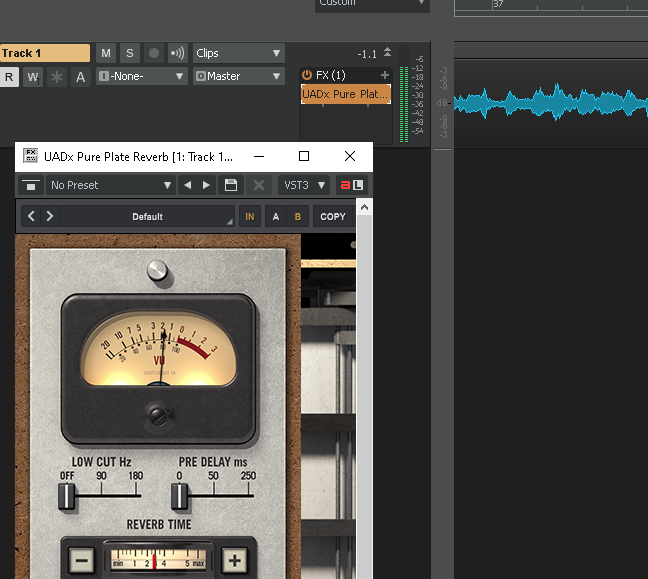Save preset with floppy disk icon
Screen dimensions: 648x579
(231, 185)
